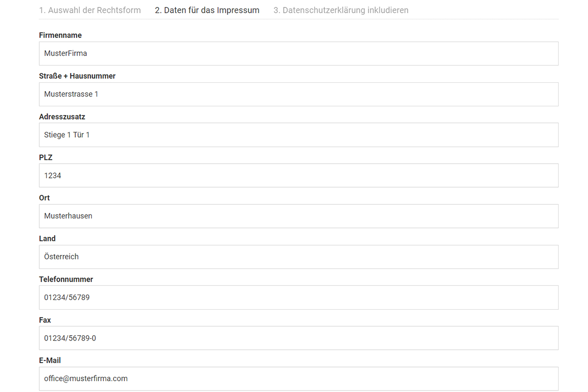Click the E-Mail field office@musterfirma.com

point(298,379)
